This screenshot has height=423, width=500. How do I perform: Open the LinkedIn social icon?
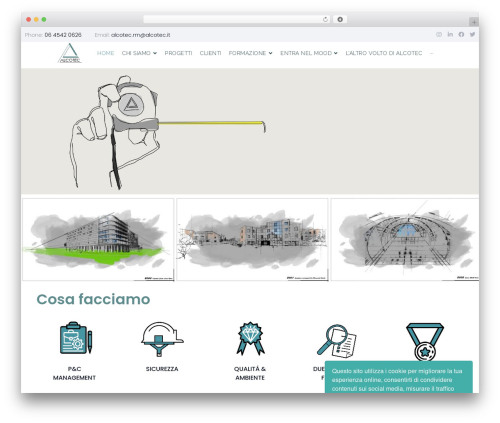450,34
